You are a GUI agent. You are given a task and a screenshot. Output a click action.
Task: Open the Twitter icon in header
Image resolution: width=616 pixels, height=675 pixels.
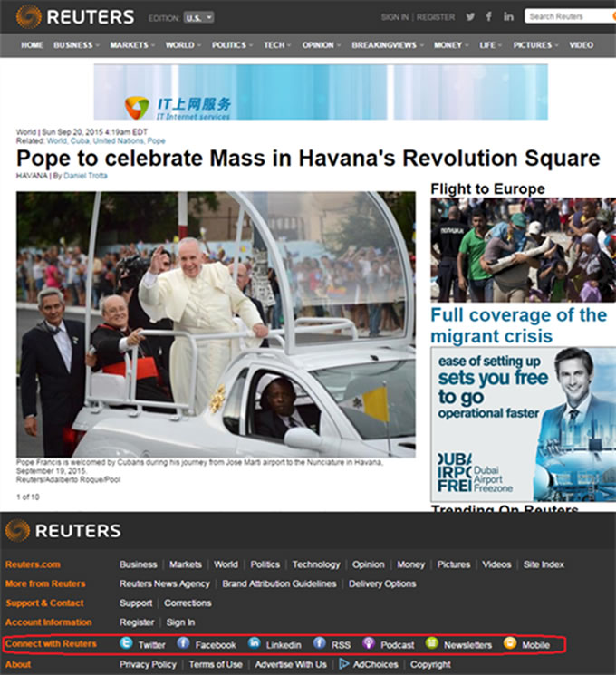coord(470,17)
